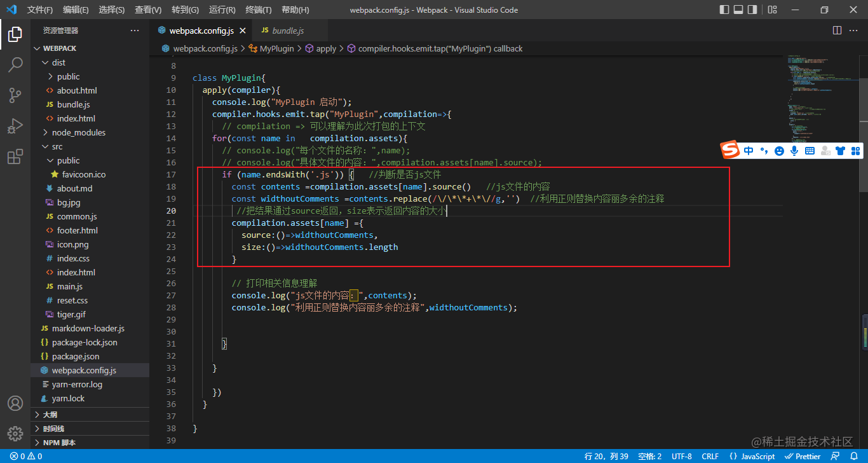
Task: Click the feedback icon in status bar
Action: coord(836,456)
